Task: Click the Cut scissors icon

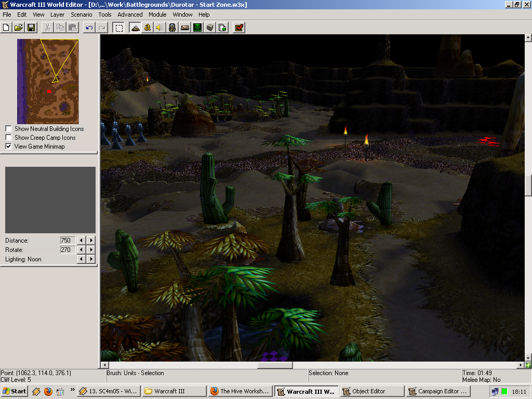Action: coord(47,28)
